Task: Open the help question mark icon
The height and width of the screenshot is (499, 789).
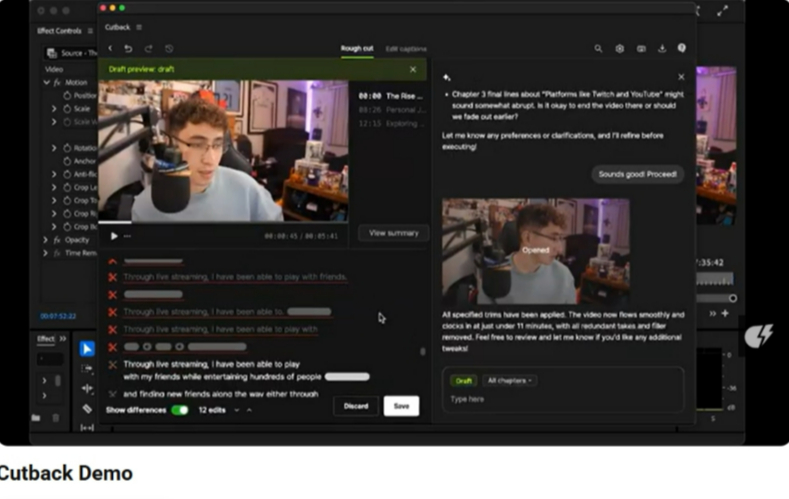Action: click(x=682, y=48)
